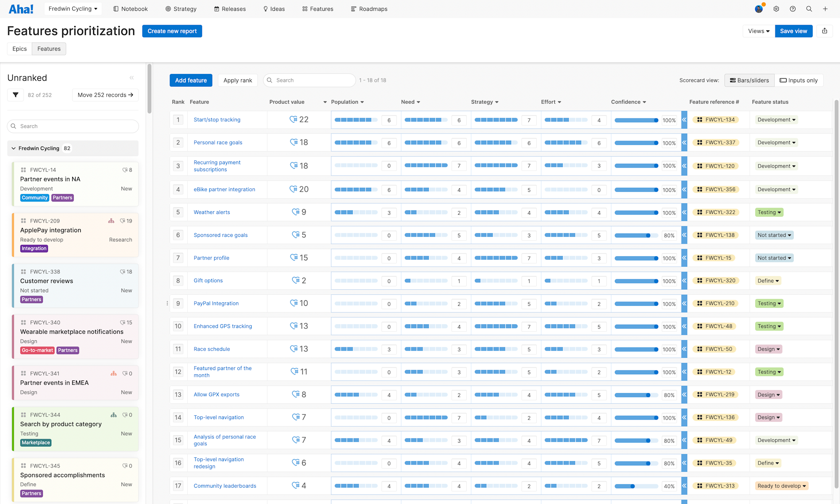Switch to the Epics toggle
The image size is (840, 504).
tap(19, 49)
